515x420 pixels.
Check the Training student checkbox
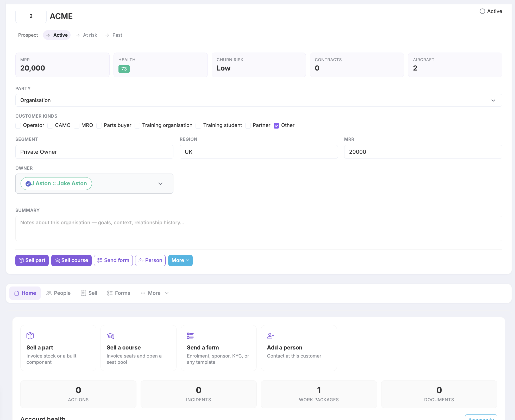click(198, 126)
